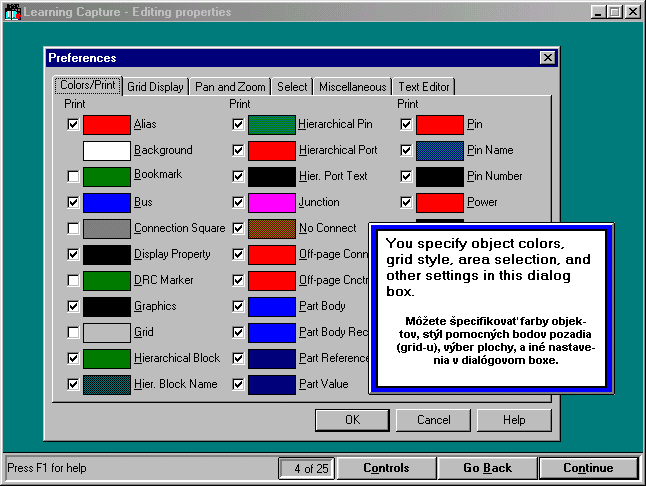Toggle the Pin Name print checkbox
The height and width of the screenshot is (486, 646).
407,151
